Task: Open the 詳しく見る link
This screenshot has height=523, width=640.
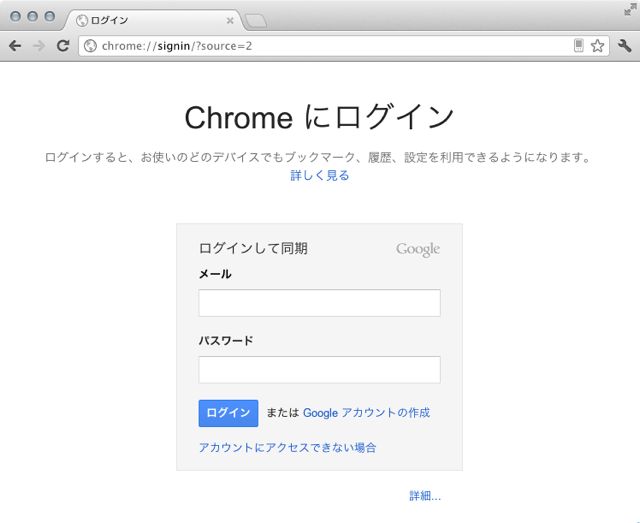Action: click(x=320, y=176)
